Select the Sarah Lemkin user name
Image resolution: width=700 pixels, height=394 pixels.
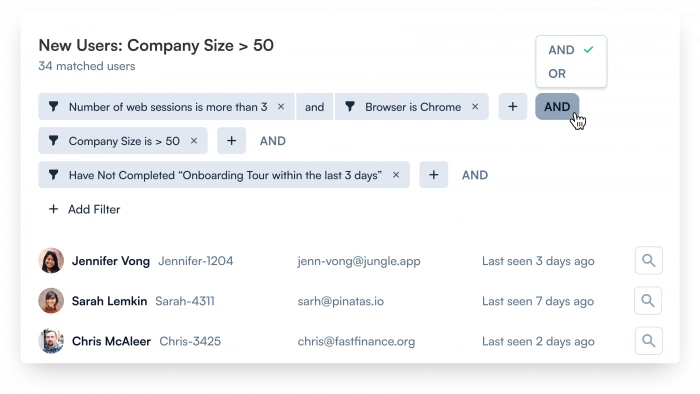pyautogui.click(x=109, y=301)
